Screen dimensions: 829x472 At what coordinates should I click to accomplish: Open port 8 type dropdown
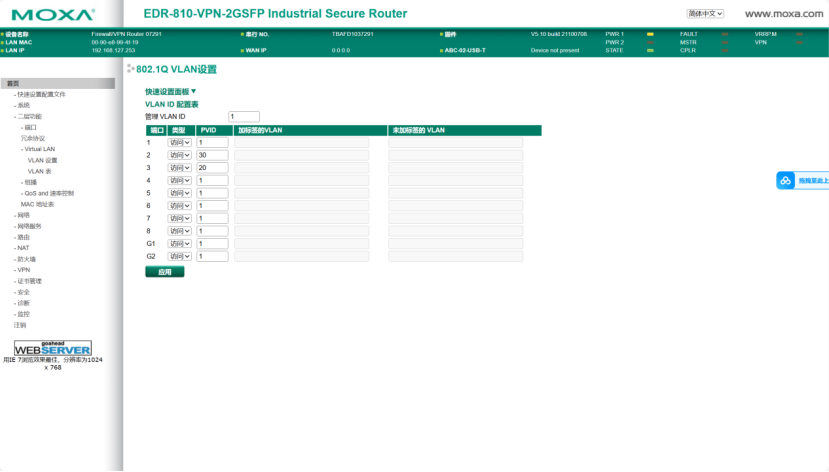(x=180, y=232)
